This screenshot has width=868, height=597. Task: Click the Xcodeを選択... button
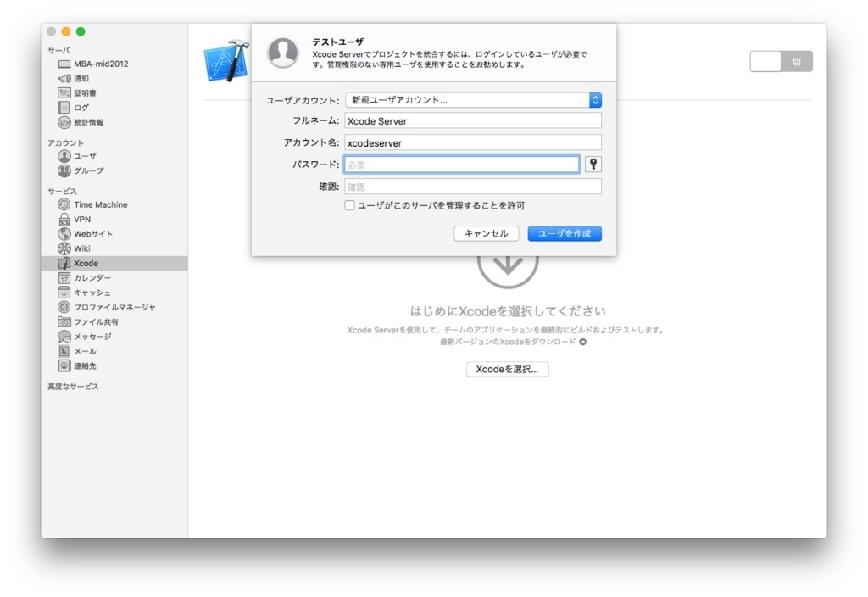click(x=508, y=370)
